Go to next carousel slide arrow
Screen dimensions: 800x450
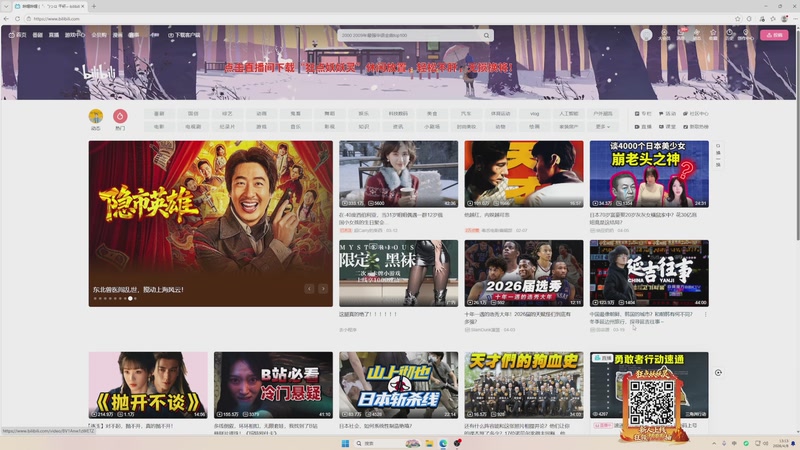coord(322,289)
